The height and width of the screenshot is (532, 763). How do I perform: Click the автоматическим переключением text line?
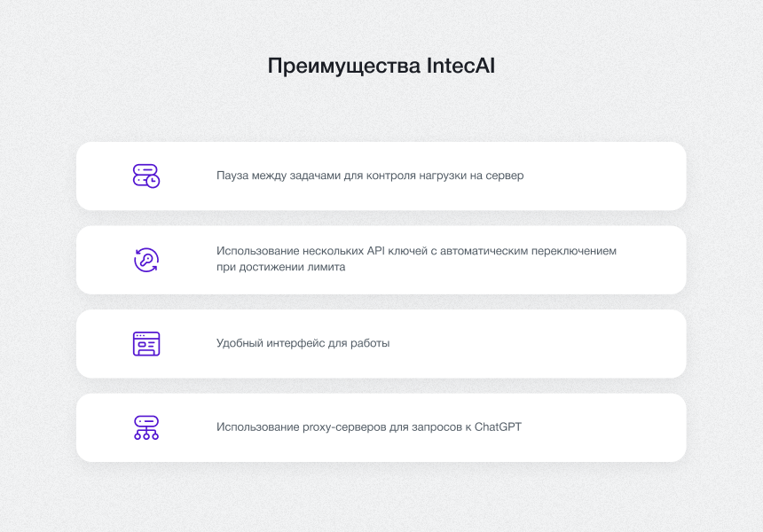[x=417, y=251]
